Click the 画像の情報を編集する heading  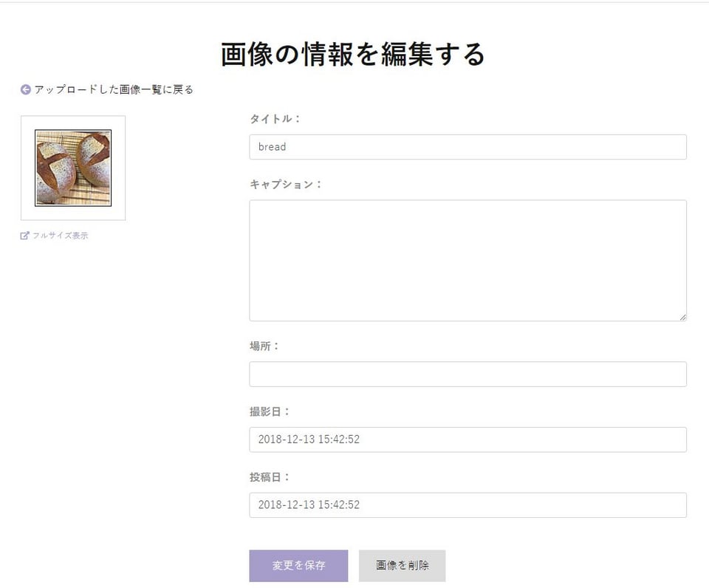click(353, 54)
